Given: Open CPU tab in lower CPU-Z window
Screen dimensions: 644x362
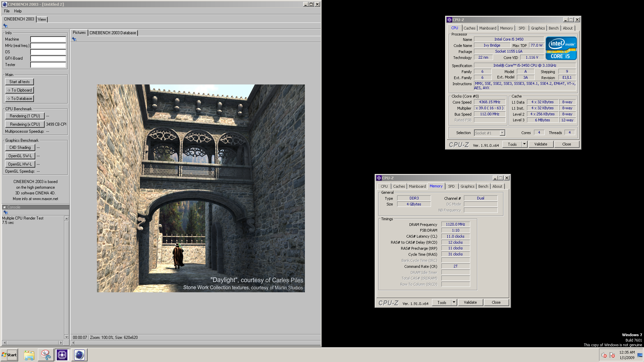Looking at the screenshot, I should click(384, 186).
